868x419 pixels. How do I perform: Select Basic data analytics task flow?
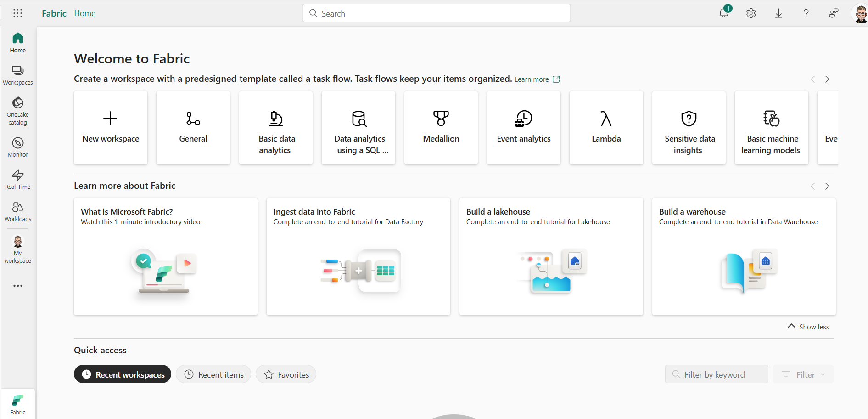point(276,128)
